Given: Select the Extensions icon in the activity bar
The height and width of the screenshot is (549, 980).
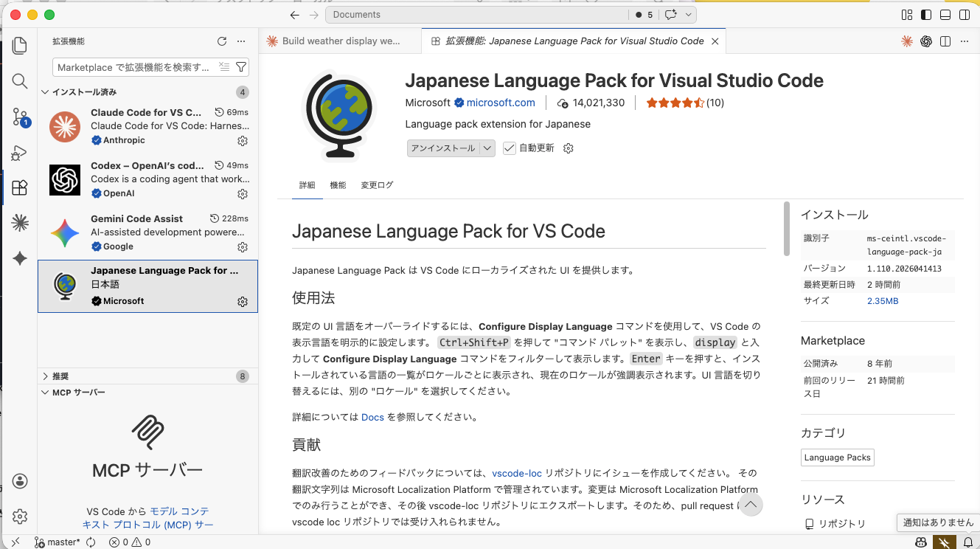Looking at the screenshot, I should (x=19, y=188).
